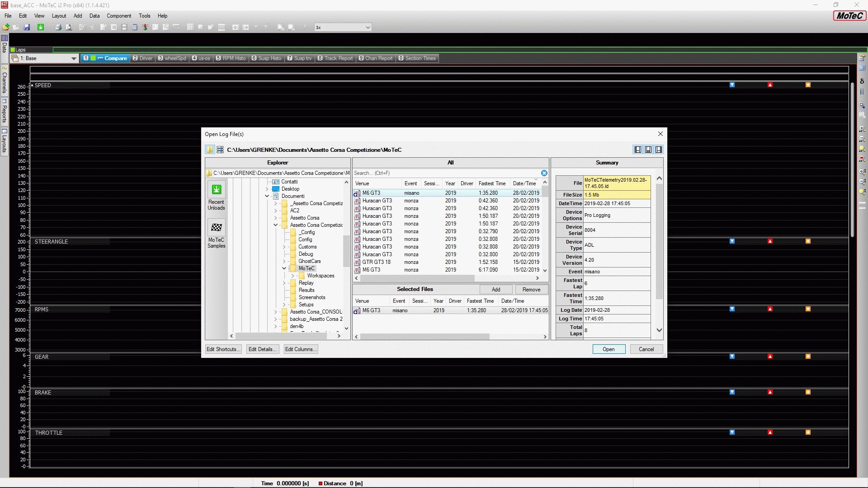The height and width of the screenshot is (488, 868).
Task: Select the M6 GT3 row with 6:17.090
Action: point(447,270)
